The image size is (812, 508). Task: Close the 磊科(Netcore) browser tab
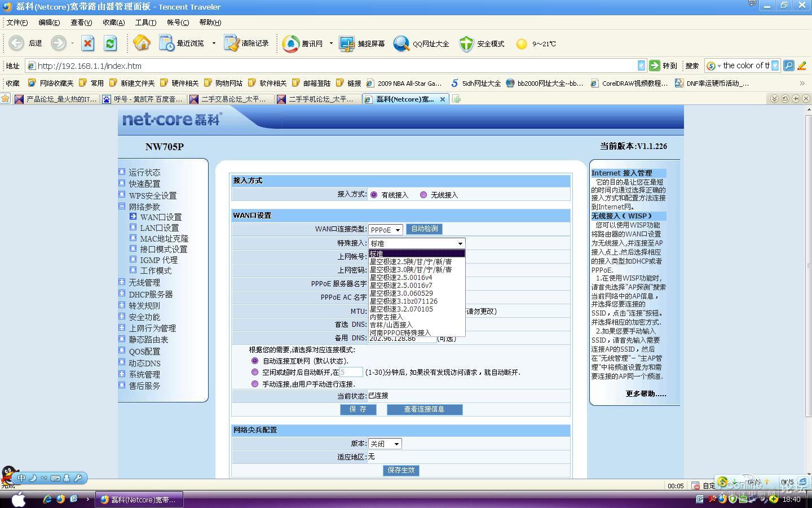click(x=443, y=99)
